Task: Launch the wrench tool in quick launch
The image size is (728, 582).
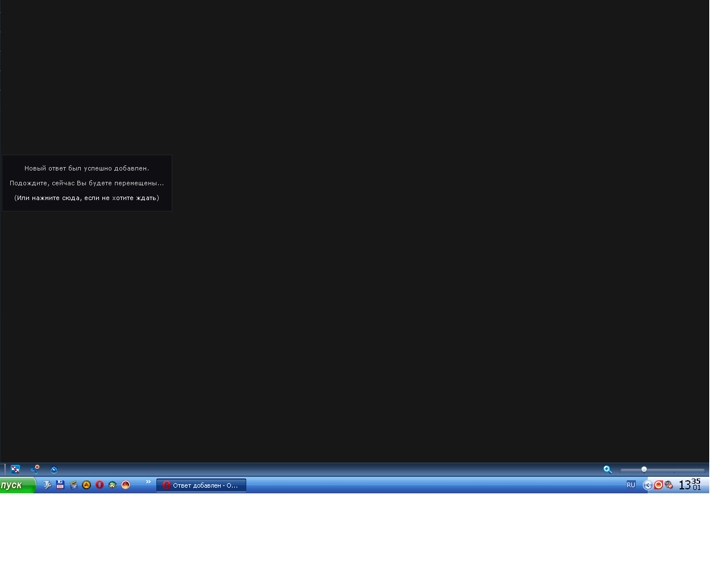Action: click(47, 485)
